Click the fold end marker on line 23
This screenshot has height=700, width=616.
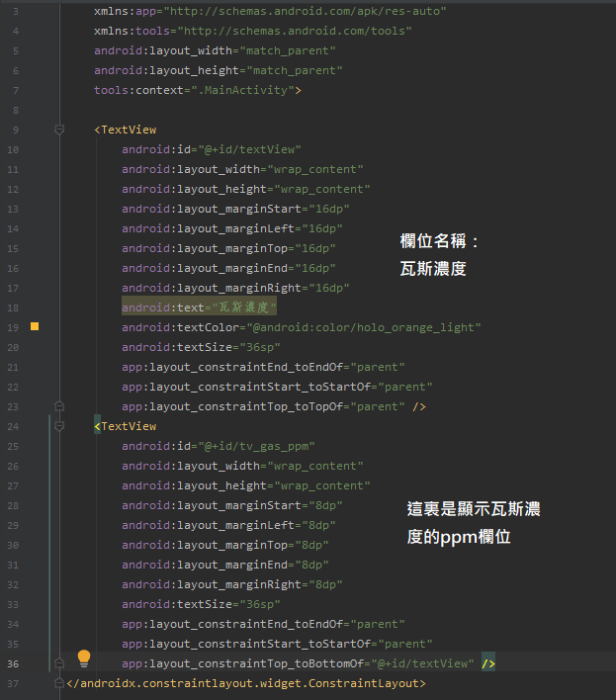(x=59, y=406)
